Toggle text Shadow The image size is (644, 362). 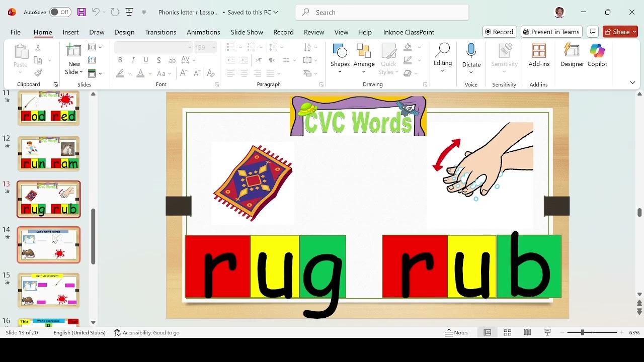tap(159, 60)
